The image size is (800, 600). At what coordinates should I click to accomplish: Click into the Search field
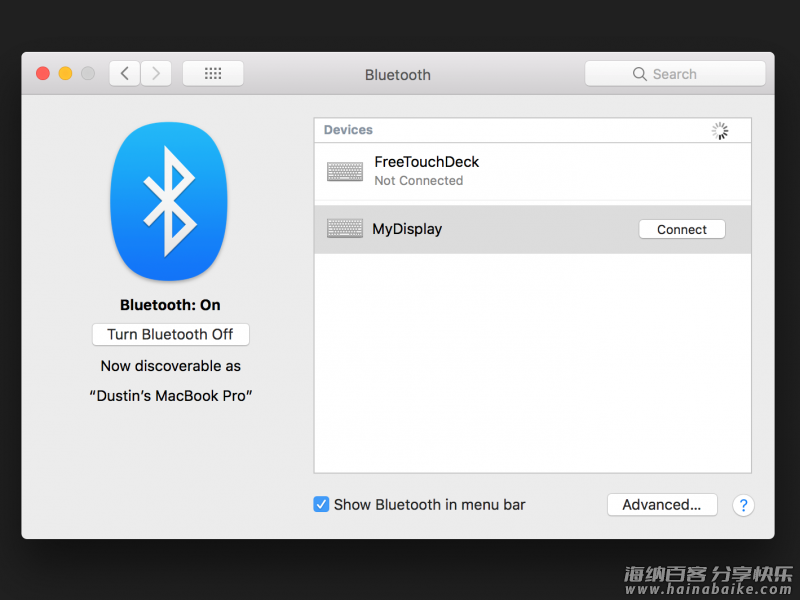coord(674,74)
